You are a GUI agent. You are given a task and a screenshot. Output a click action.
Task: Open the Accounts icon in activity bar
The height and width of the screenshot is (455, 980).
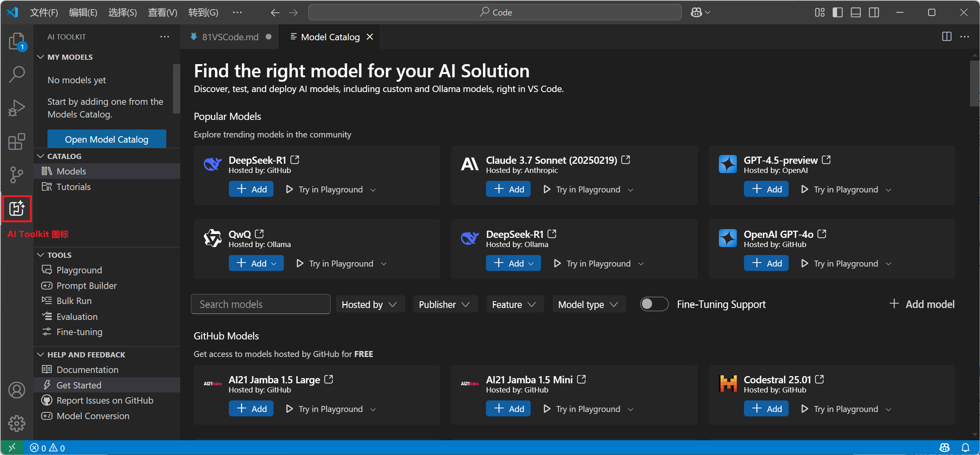tap(17, 390)
